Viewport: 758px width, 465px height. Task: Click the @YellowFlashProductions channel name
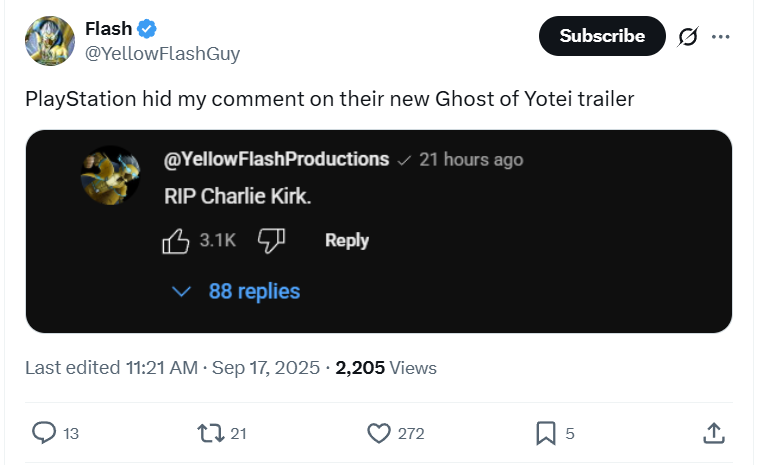coord(276,159)
